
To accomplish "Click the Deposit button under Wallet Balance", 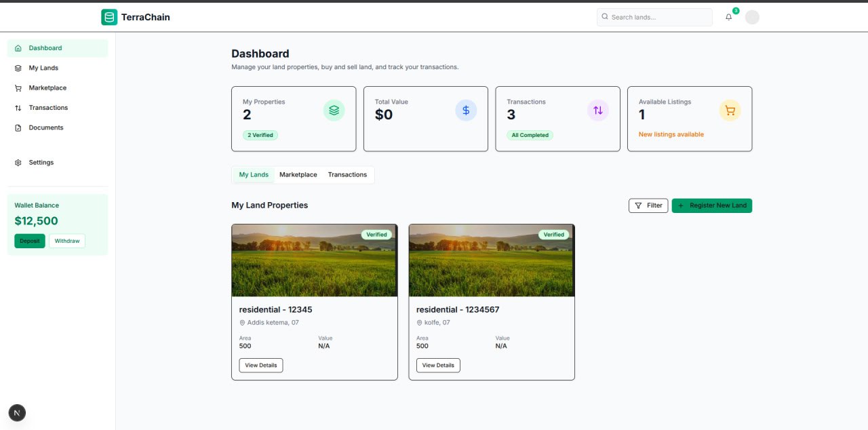I will [x=29, y=241].
